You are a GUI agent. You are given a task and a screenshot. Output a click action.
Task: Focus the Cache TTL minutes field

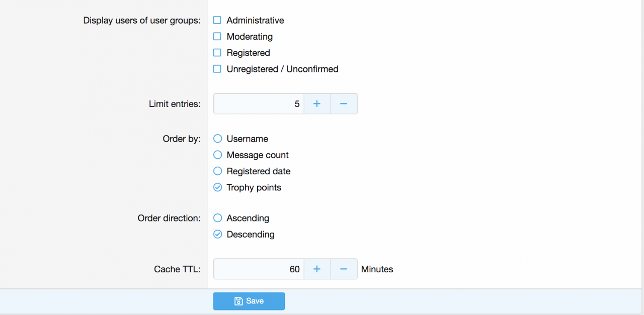point(259,269)
